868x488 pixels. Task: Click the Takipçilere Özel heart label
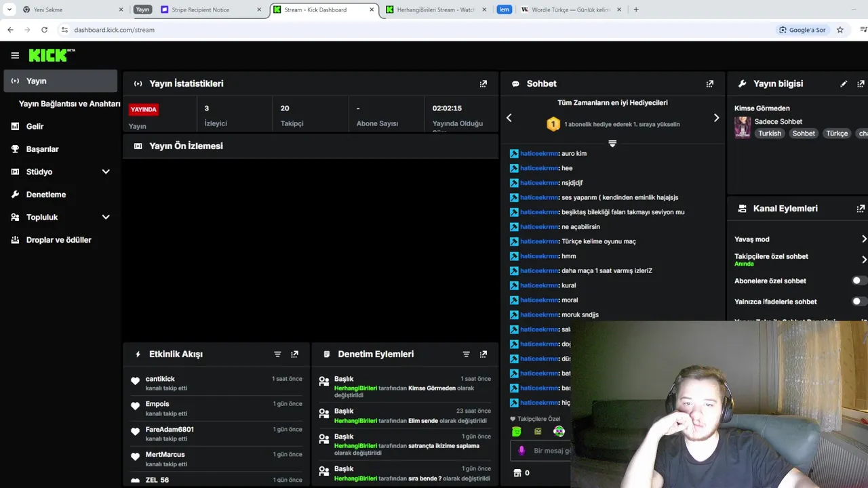(535, 419)
